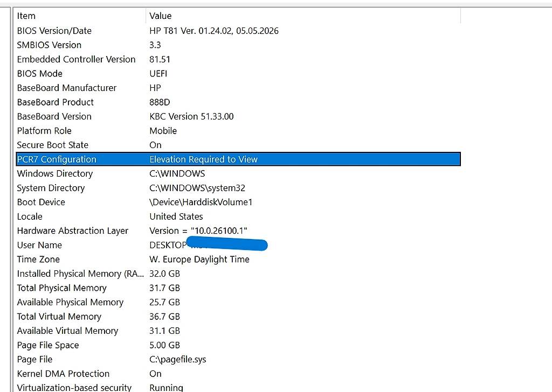Click the HP manufacturer value
The image size is (552, 392).
coord(155,88)
